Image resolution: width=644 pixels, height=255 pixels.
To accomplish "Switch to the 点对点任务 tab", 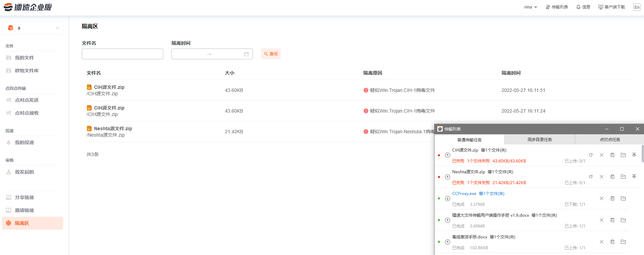I will (x=610, y=140).
